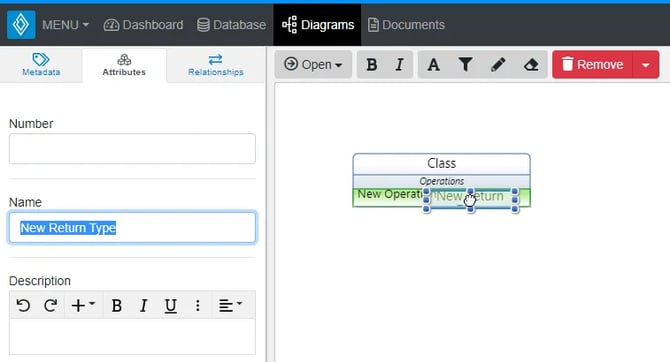Open the Database section

[231, 25]
